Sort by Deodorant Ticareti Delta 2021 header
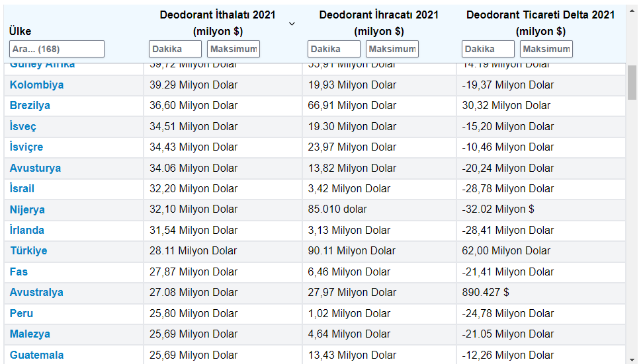Viewport: 643px width, 364px height. [x=540, y=22]
